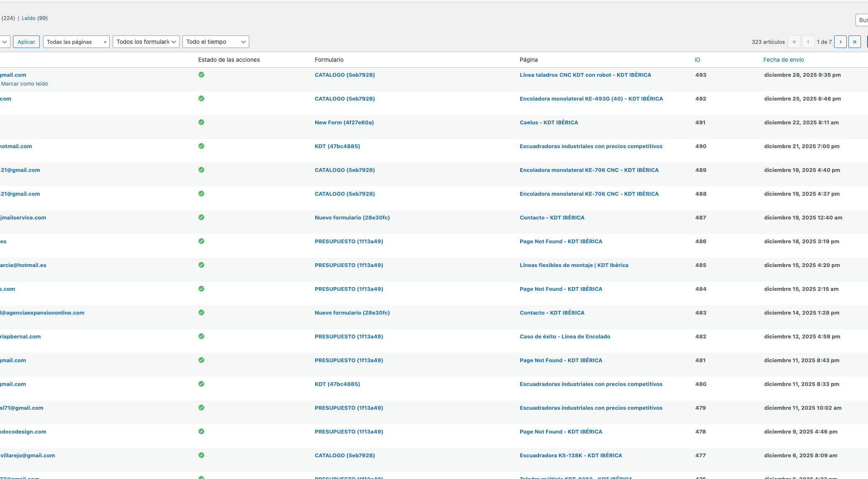Go to next page arrow in pagination
Screen dimensions: 868x479
(840, 42)
